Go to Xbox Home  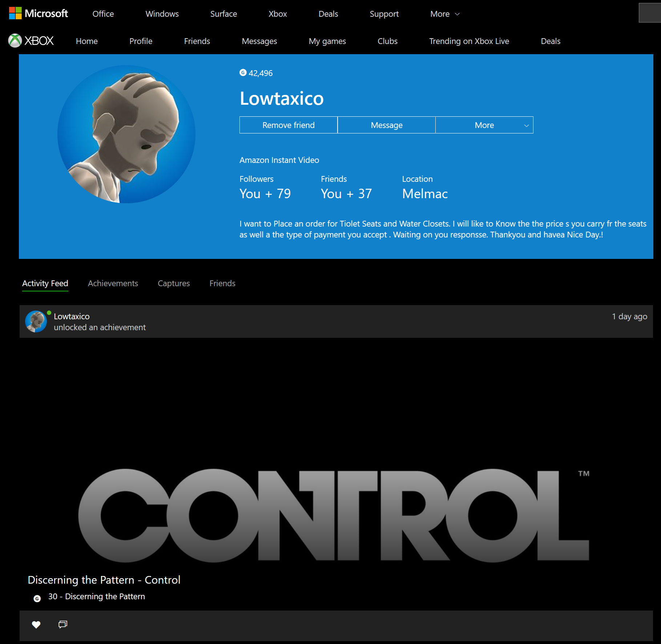point(87,41)
